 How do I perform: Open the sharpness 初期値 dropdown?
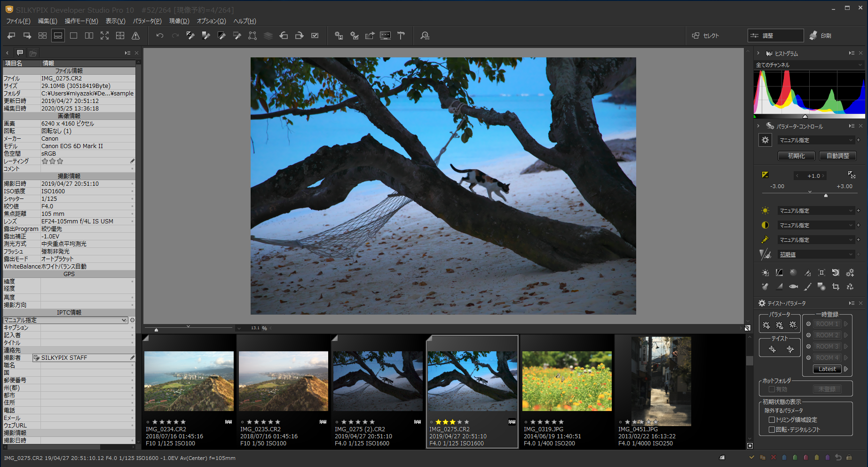[x=816, y=254]
